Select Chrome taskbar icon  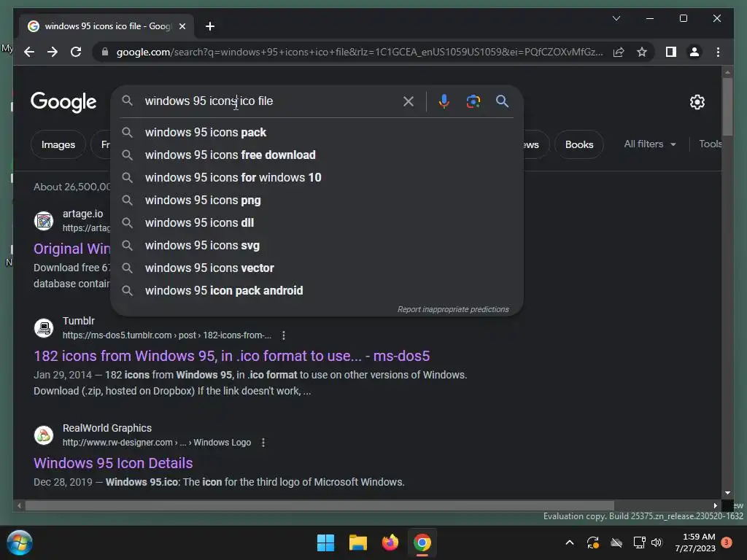pos(422,542)
